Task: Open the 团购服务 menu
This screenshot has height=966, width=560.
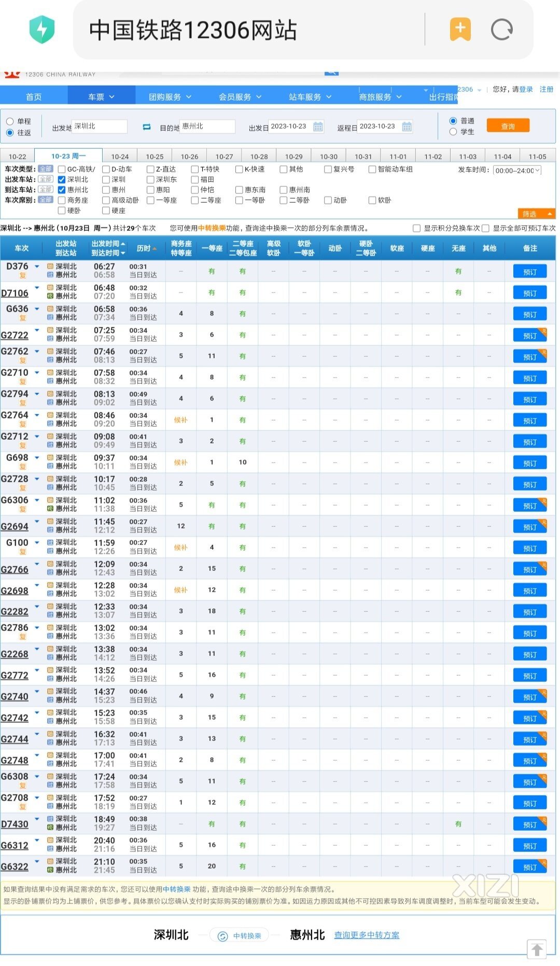Action: click(170, 97)
